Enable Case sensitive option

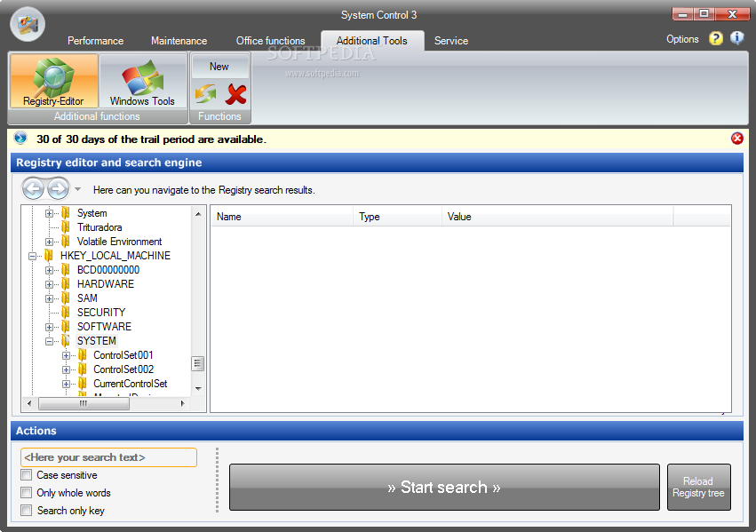click(27, 475)
